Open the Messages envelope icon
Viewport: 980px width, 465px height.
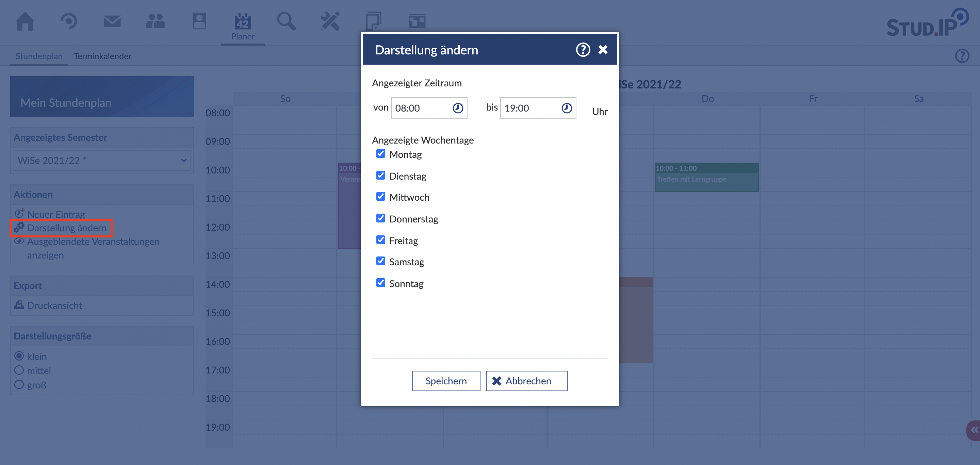click(112, 21)
